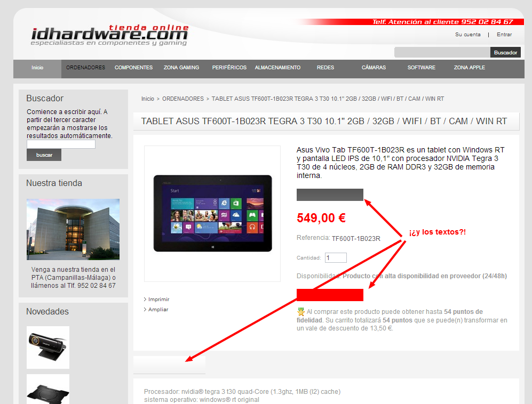Click the untitled gray button above price
The height and width of the screenshot is (404, 532).
point(330,195)
